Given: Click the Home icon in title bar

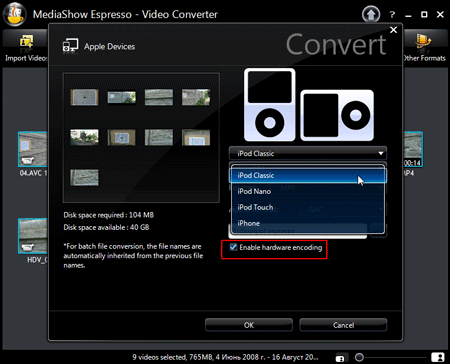Looking at the screenshot, I should pyautogui.click(x=371, y=14).
